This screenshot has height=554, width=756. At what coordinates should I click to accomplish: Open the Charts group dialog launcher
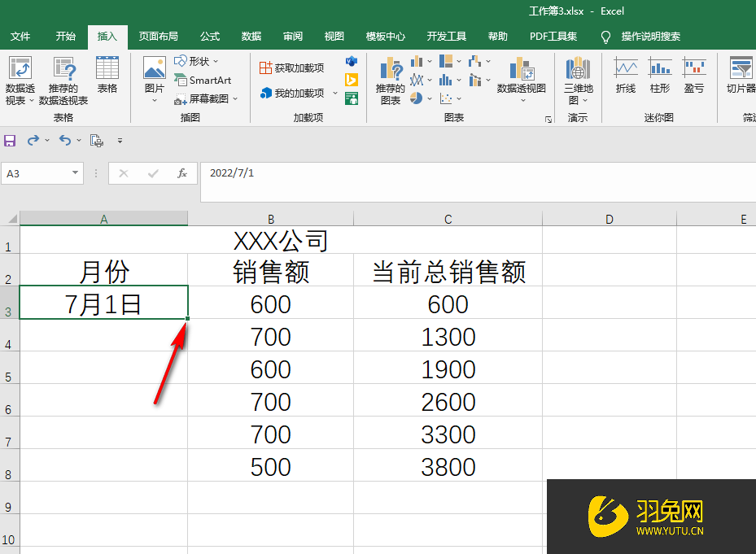[x=548, y=119]
